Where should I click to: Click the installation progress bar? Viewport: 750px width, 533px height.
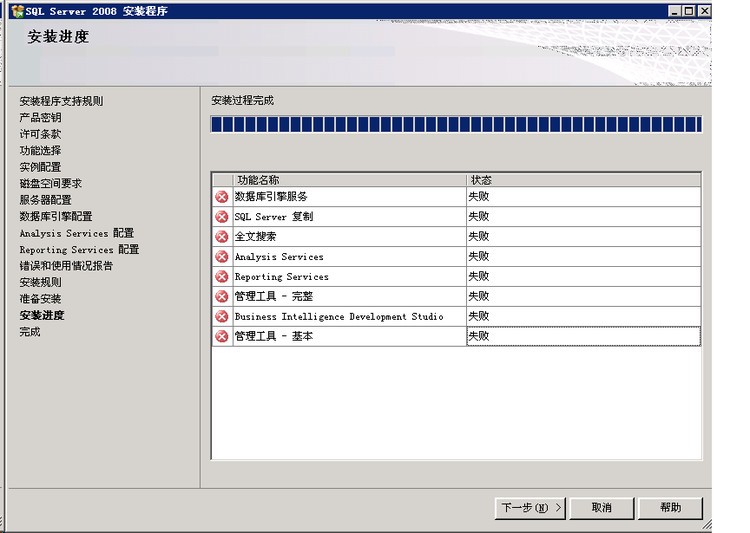pos(456,124)
